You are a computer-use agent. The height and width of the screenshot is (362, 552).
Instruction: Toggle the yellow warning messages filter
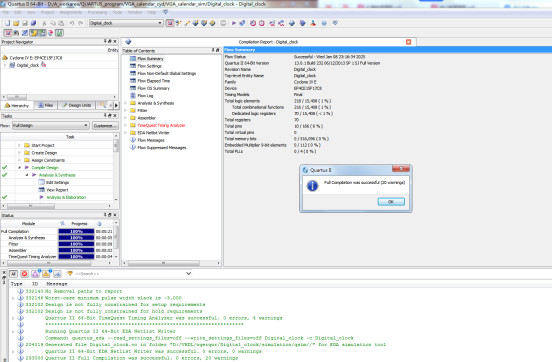point(46,274)
